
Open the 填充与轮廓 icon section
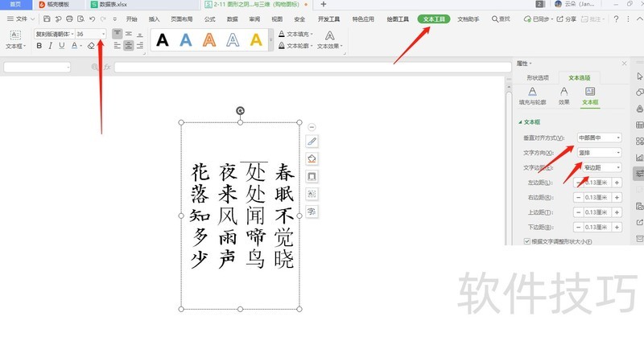click(532, 96)
